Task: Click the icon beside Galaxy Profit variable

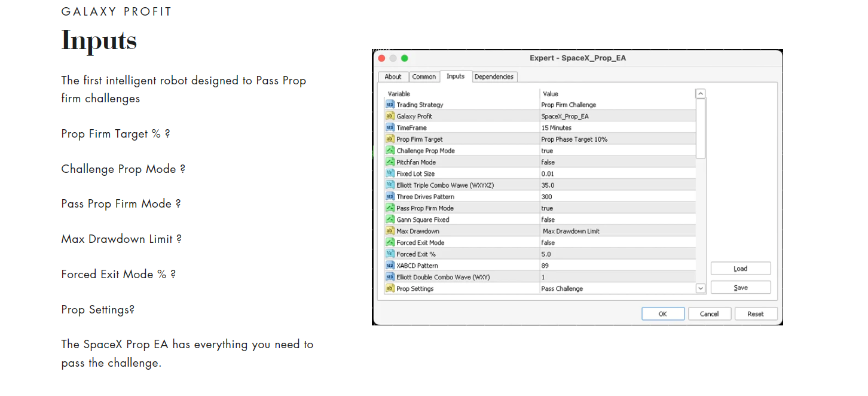Action: click(390, 116)
